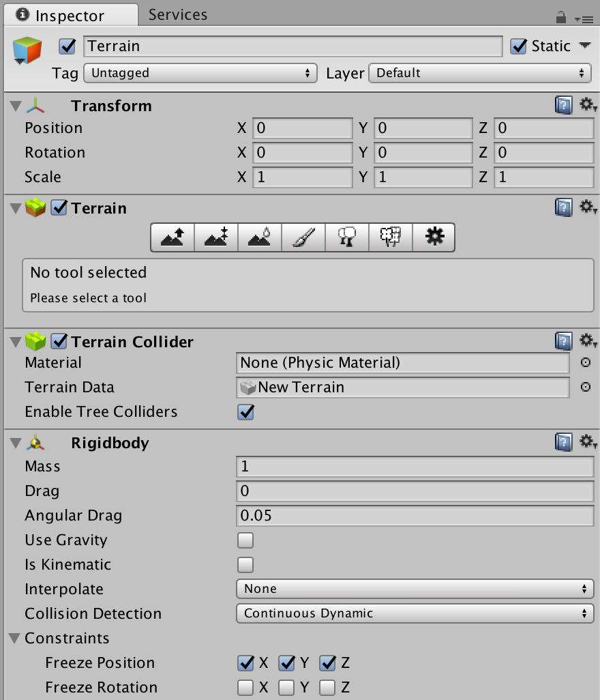This screenshot has height=700, width=600.
Task: Open Terrain Collider gear settings menu
Action: coord(587,340)
